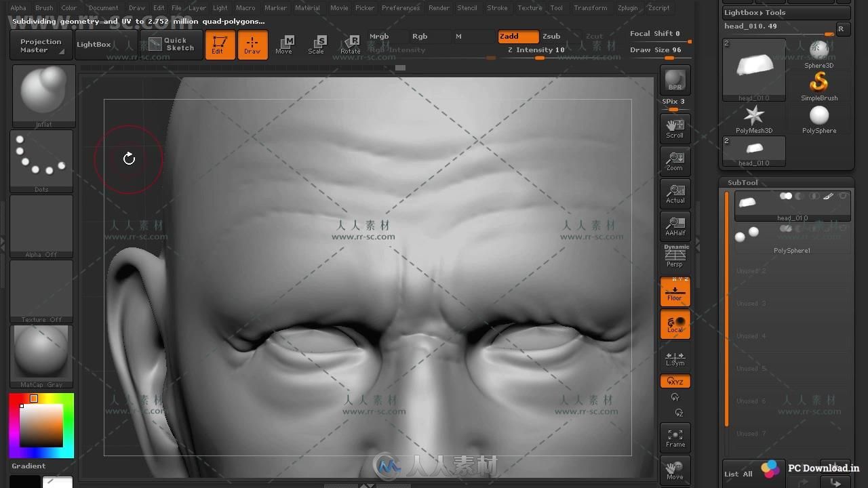Select the white secondary color swatch

58,482
